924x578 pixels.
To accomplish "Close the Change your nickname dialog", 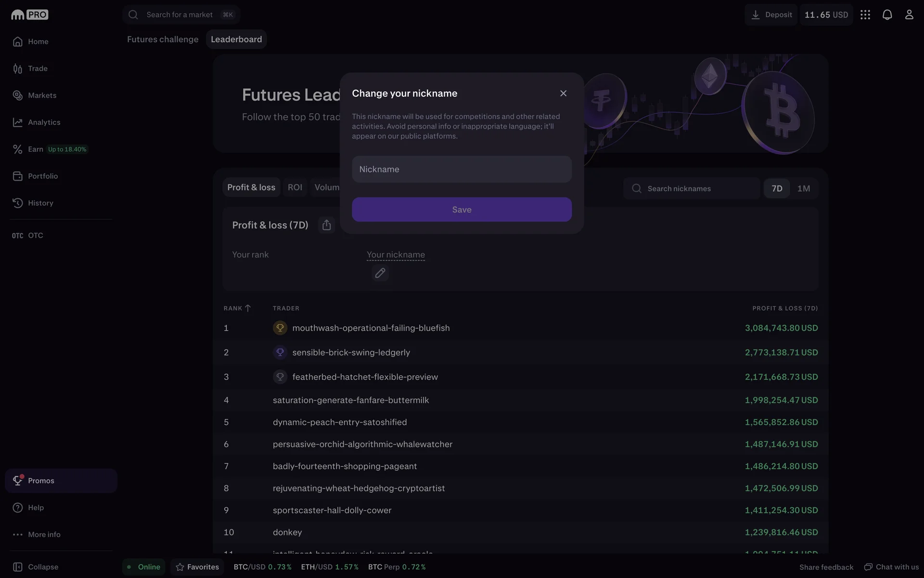I will [563, 93].
